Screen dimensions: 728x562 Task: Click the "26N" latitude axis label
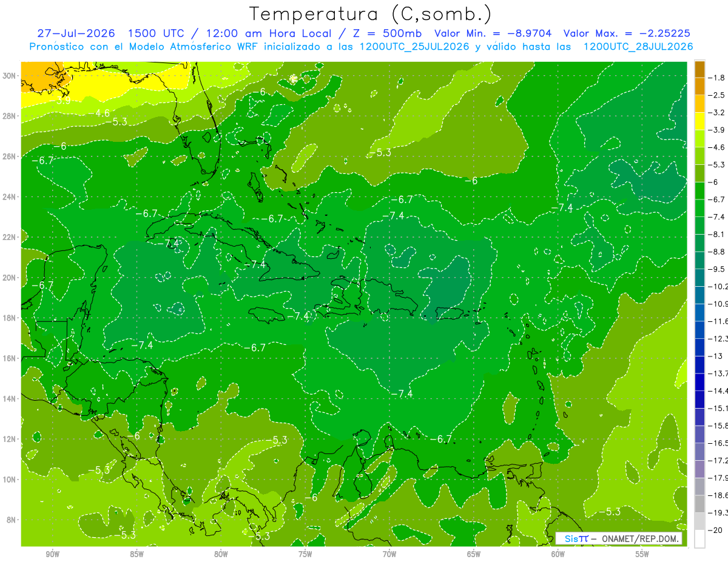point(9,156)
